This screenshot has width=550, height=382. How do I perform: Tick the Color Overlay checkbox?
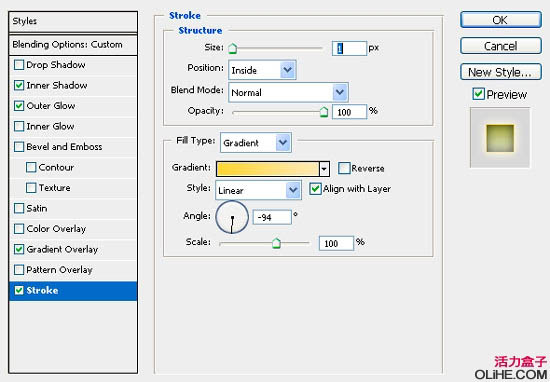19,229
